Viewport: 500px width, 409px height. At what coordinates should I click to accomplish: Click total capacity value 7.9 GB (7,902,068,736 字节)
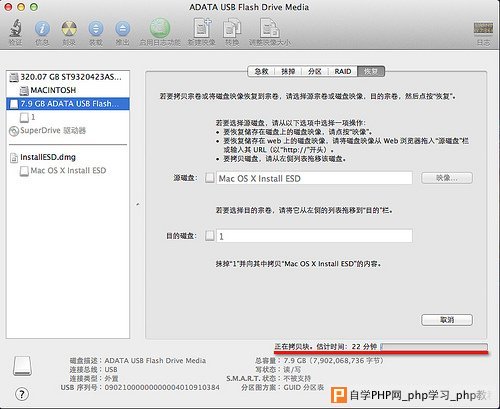333,360
